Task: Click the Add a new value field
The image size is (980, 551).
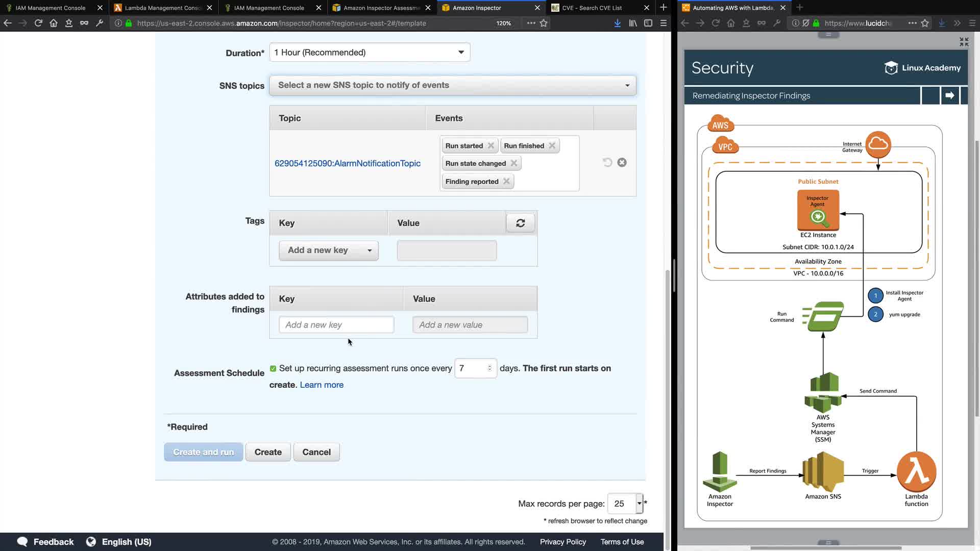Action: point(470,325)
